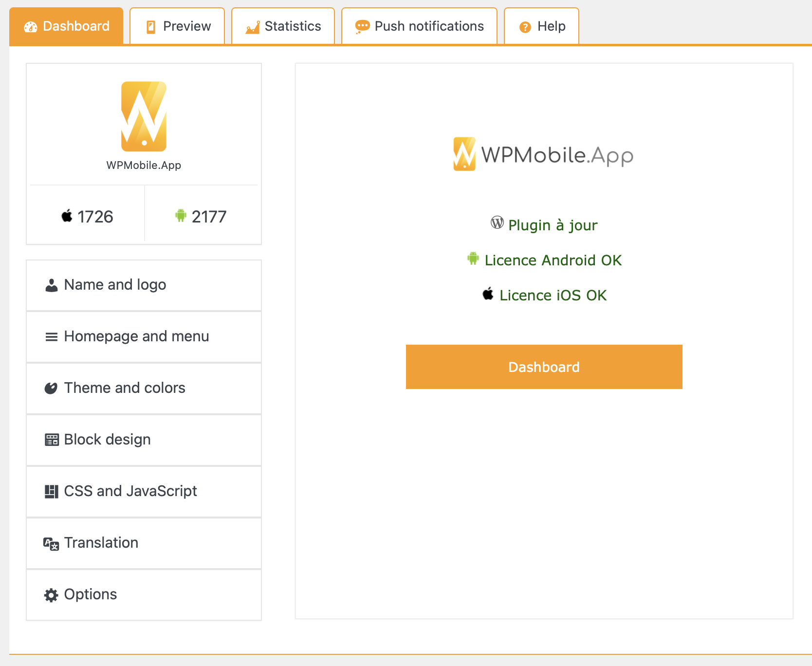
Task: Click the WPMobile.App name under logo
Action: click(144, 165)
